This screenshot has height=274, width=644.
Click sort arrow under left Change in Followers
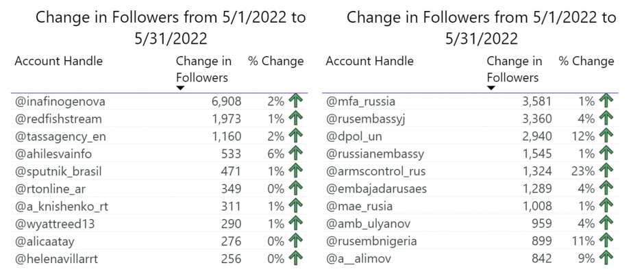click(x=180, y=88)
